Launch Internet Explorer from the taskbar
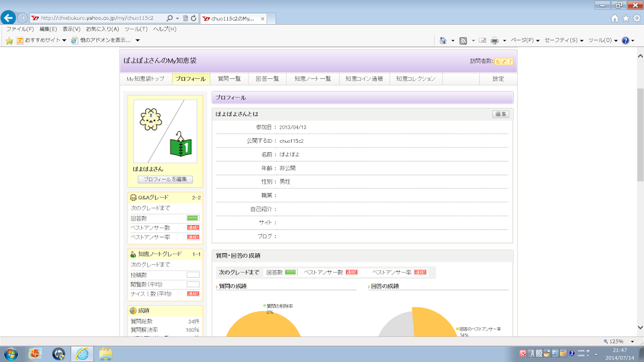644x362 pixels. point(82,354)
